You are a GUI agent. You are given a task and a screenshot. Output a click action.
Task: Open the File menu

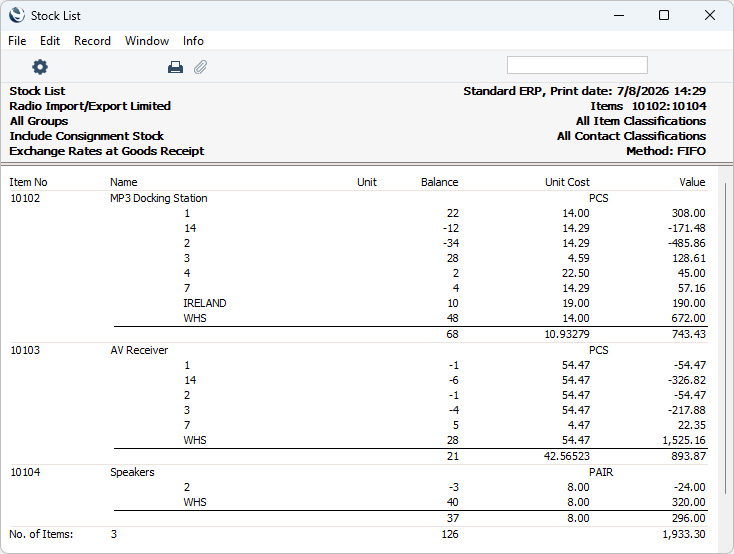tap(17, 41)
